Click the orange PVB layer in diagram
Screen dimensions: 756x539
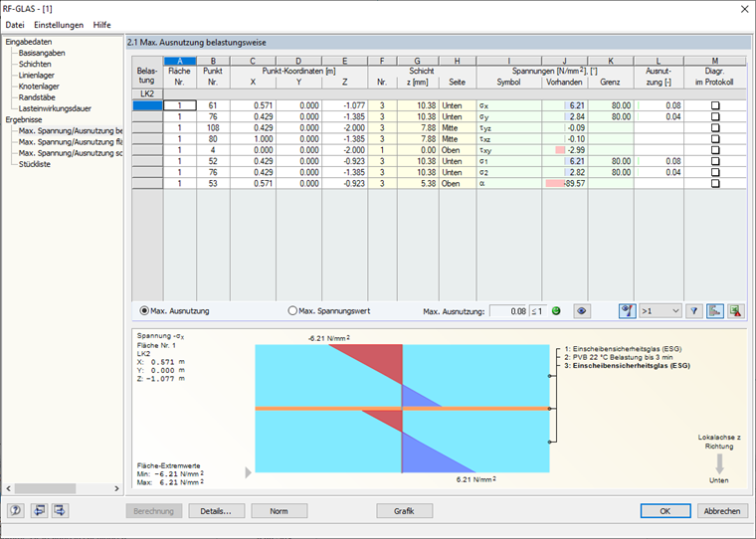pos(402,409)
